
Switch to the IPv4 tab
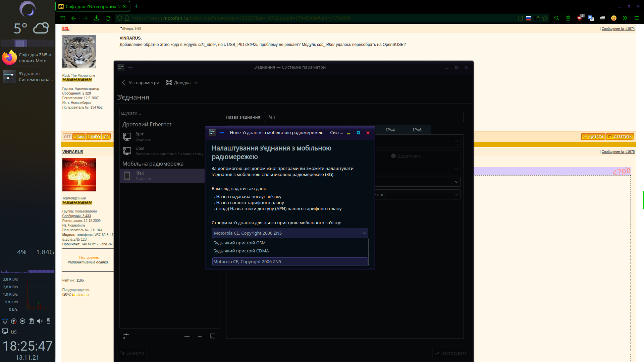pos(390,130)
